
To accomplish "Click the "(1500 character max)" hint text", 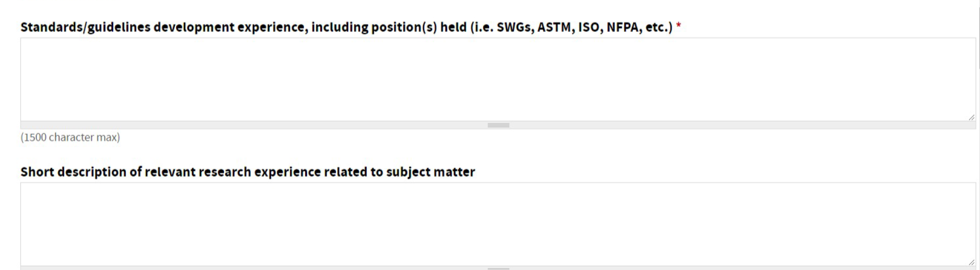I will tap(70, 137).
